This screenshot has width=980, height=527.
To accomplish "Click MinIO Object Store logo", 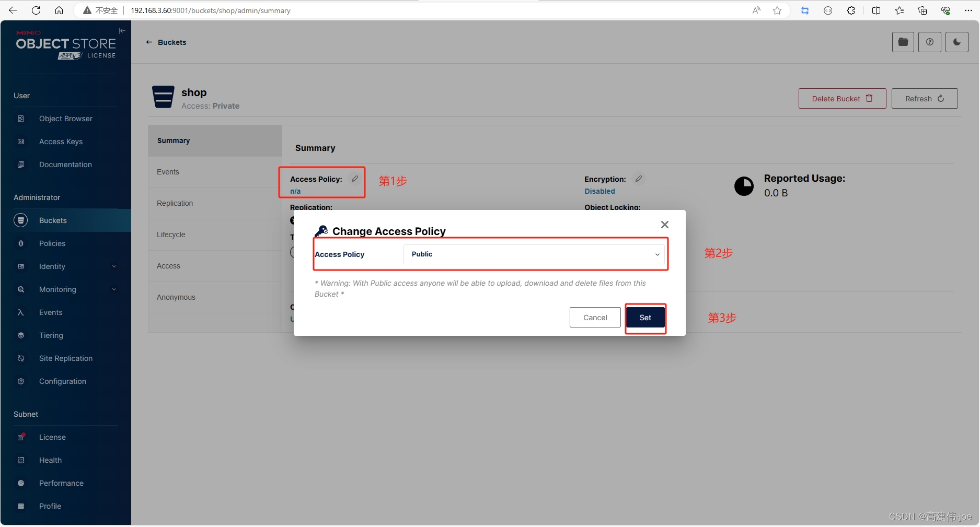I will point(66,45).
